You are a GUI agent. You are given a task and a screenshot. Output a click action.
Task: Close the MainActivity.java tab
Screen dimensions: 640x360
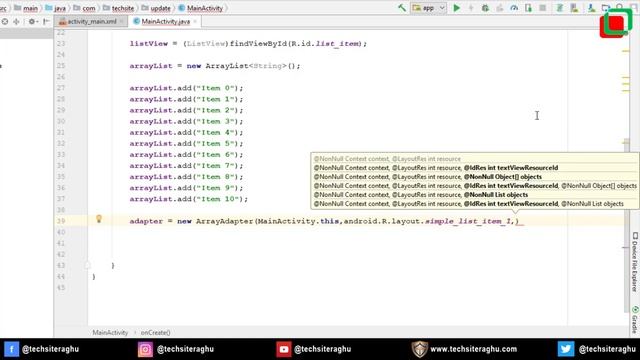click(195, 22)
